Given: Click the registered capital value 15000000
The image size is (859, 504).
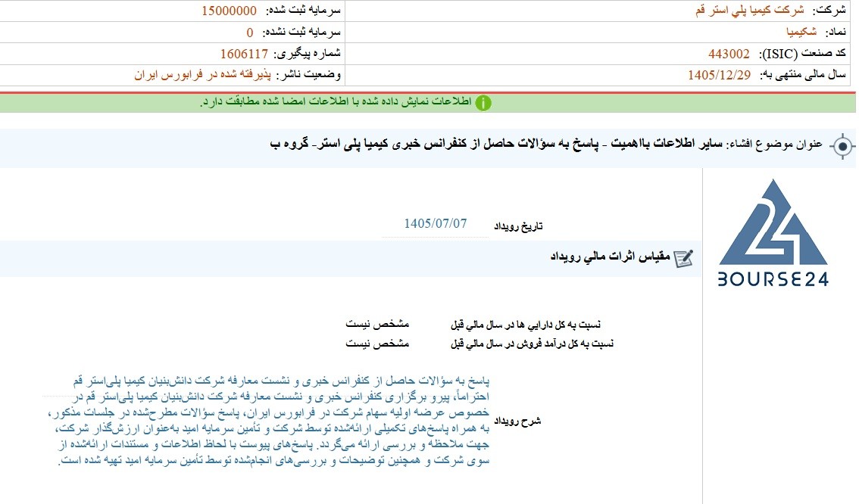Looking at the screenshot, I should [229, 11].
